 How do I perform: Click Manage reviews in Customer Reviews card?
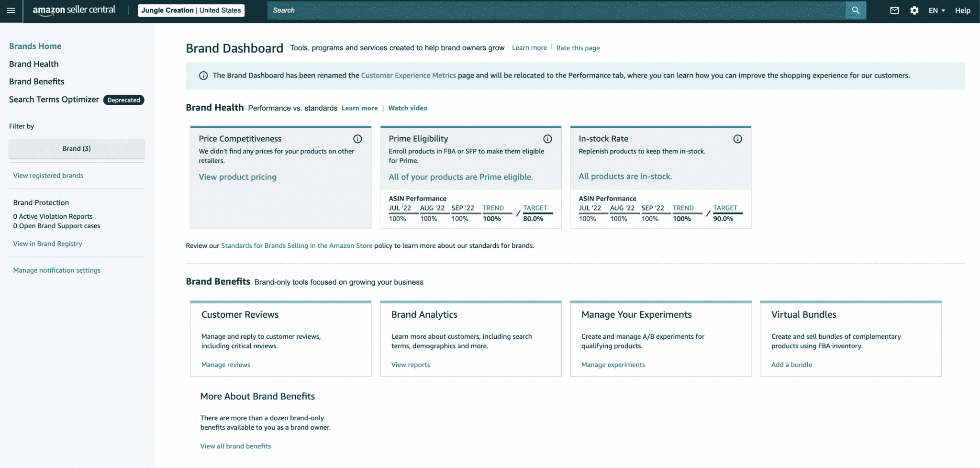pyautogui.click(x=225, y=365)
